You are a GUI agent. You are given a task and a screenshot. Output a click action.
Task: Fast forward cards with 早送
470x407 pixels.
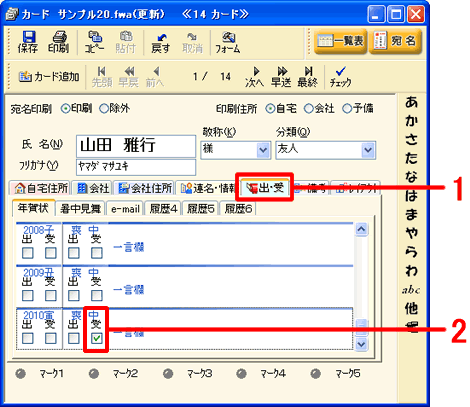(281, 77)
